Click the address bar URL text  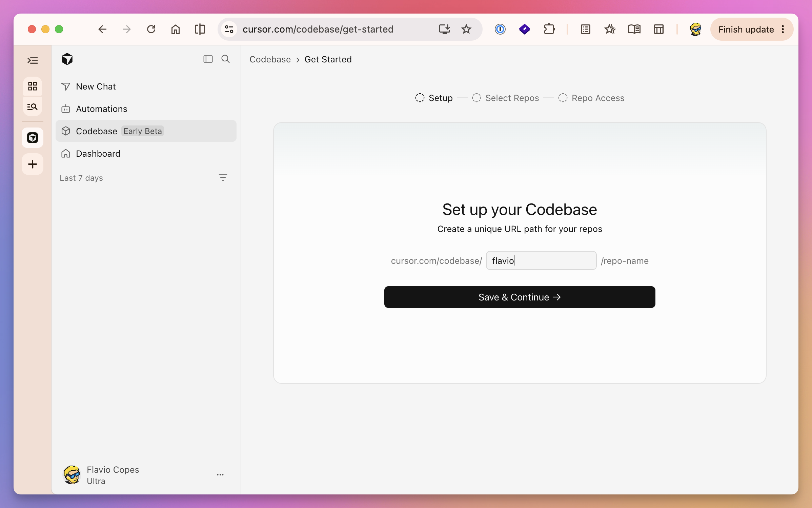point(318,29)
